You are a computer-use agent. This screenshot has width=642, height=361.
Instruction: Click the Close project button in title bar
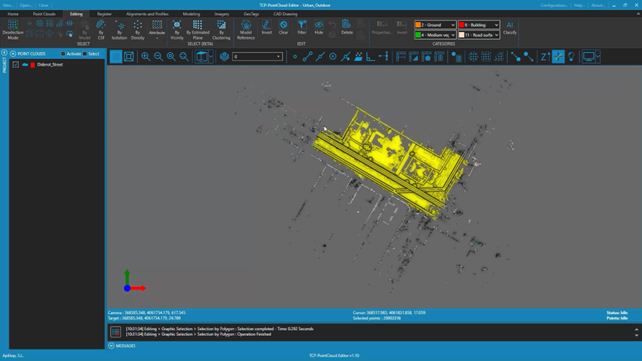[x=43, y=5]
